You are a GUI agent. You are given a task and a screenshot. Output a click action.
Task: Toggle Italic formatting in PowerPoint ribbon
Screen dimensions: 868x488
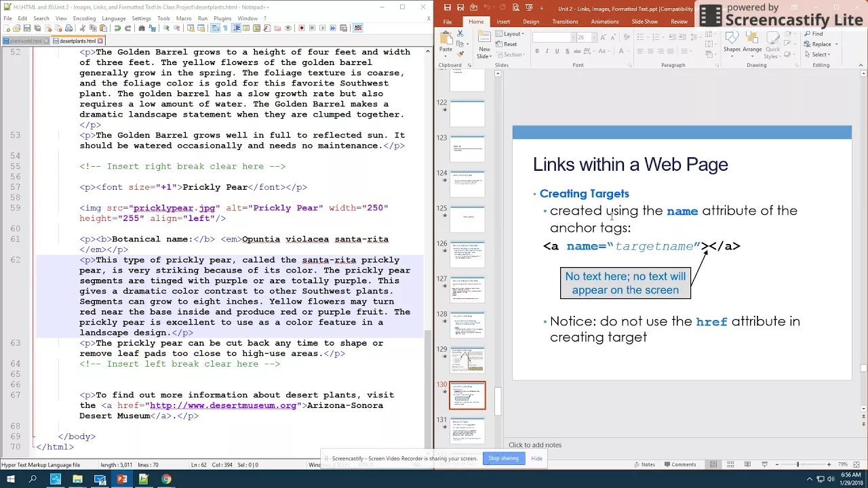point(547,51)
